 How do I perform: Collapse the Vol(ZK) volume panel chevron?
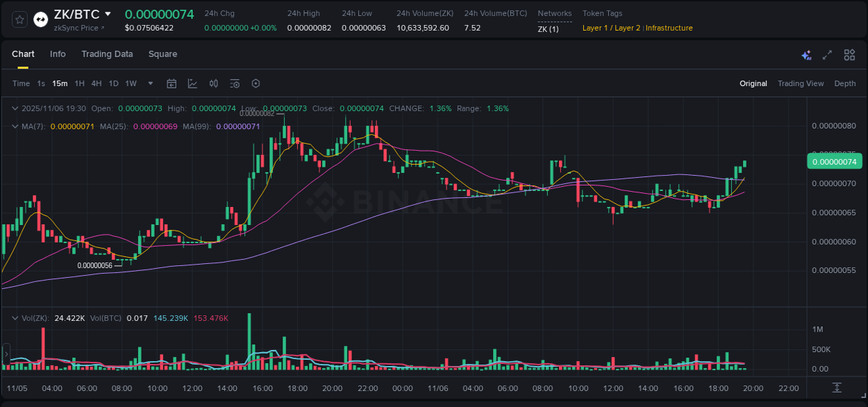[x=15, y=317]
